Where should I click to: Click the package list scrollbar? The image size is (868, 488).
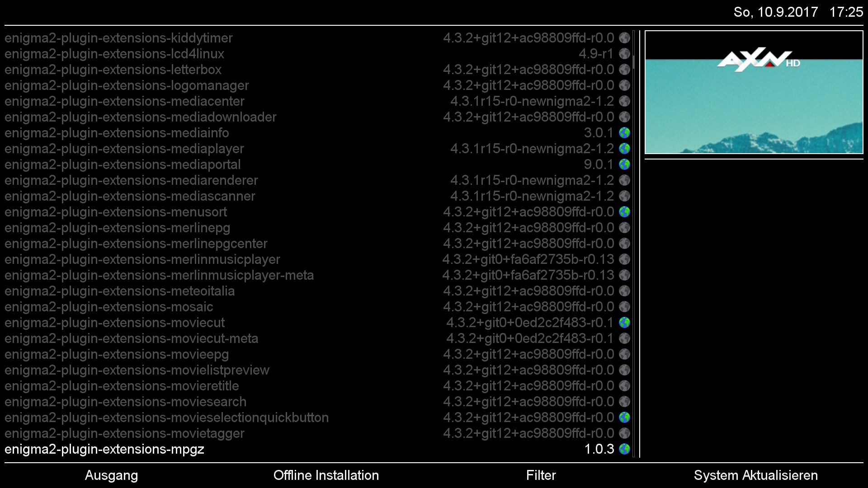(x=634, y=244)
